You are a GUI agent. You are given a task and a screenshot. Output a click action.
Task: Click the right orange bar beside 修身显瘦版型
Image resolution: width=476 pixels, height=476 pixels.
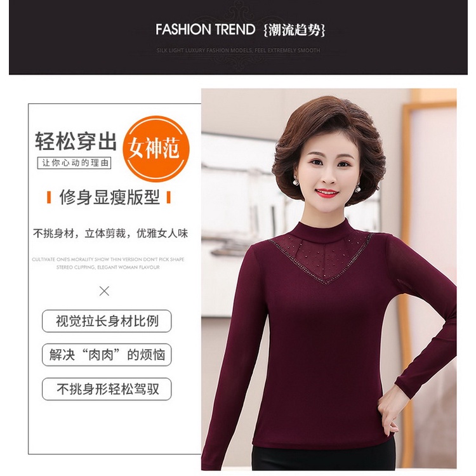(x=169, y=197)
